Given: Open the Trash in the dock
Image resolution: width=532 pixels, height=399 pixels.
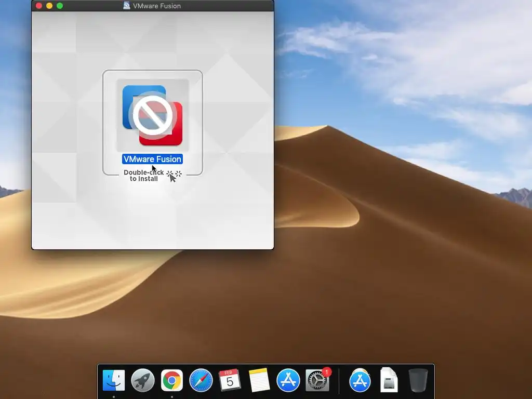Looking at the screenshot, I should (418, 380).
